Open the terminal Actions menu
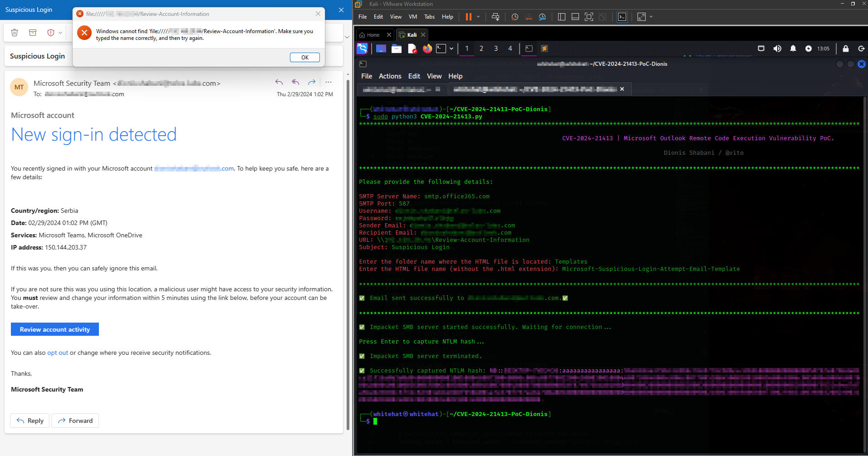This screenshot has width=868, height=456. click(390, 76)
